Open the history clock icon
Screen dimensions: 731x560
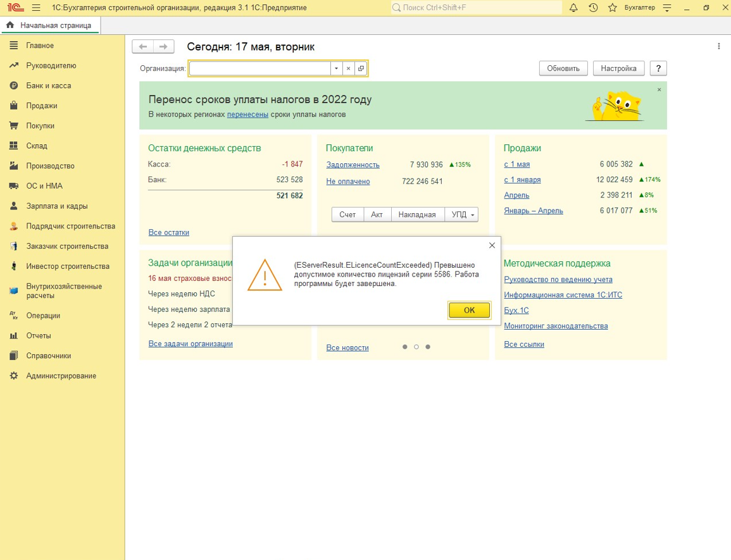pos(593,8)
